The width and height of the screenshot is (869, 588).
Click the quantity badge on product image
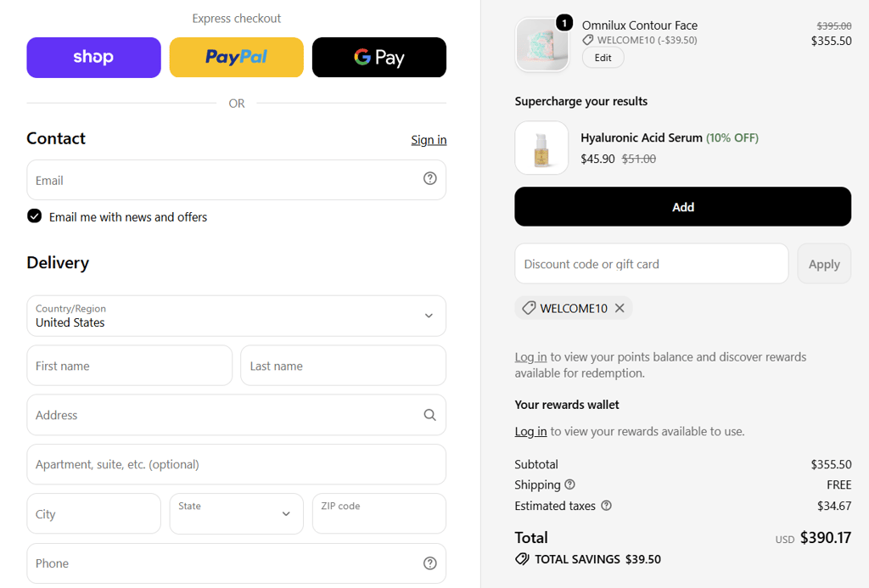(x=564, y=23)
